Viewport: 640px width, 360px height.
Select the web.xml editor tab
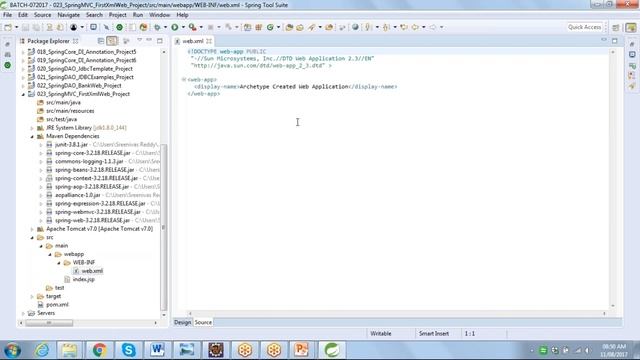click(x=192, y=41)
